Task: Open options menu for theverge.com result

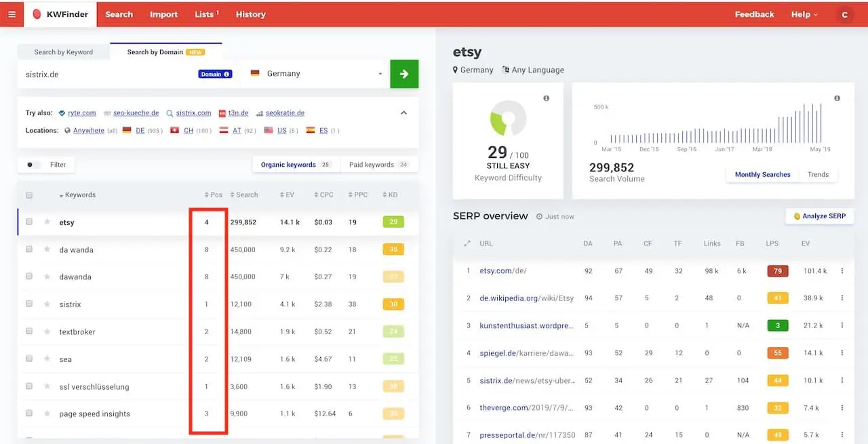Action: [x=842, y=407]
